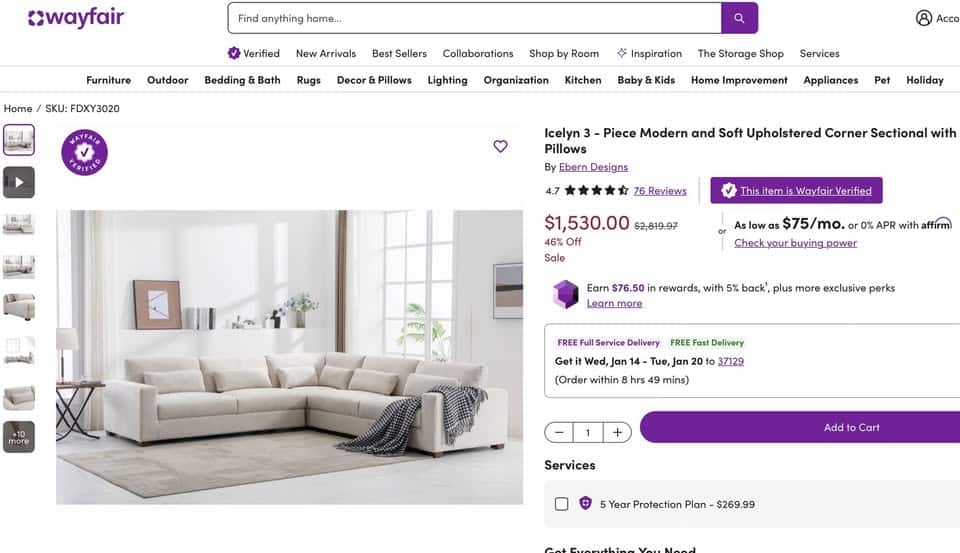The height and width of the screenshot is (553, 960).
Task: Open the 76 Reviews link
Action: click(x=660, y=191)
